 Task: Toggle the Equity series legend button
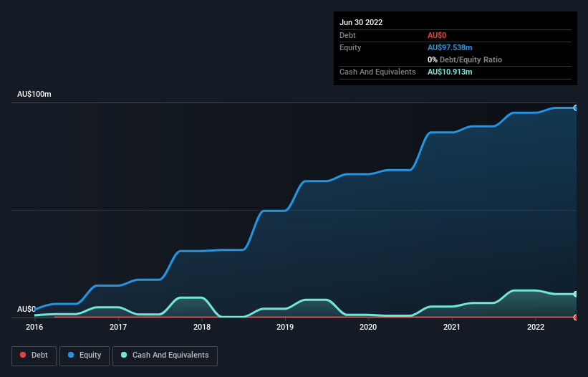coord(85,355)
